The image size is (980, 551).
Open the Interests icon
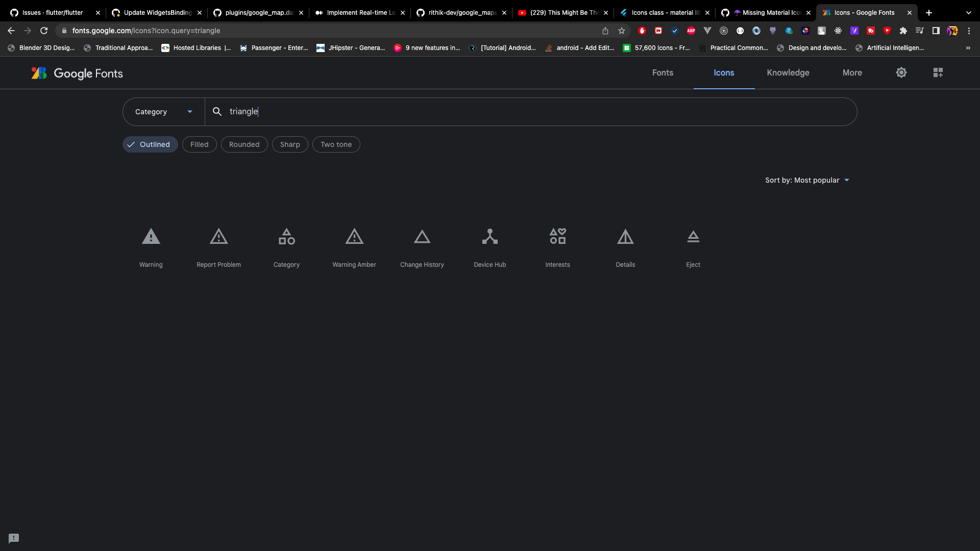(x=557, y=237)
